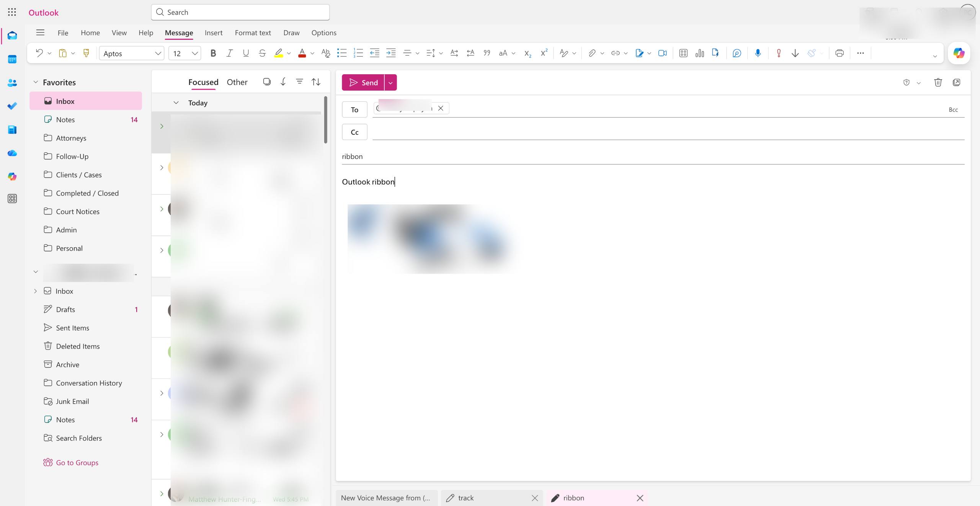The image size is (980, 506).
Task: Insert a quote block with quotes icon
Action: (487, 53)
